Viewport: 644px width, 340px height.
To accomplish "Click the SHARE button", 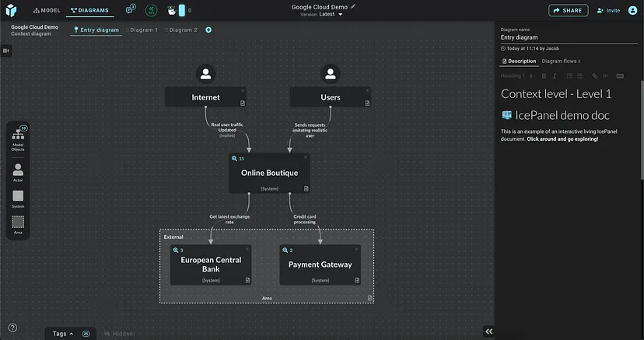I will click(x=568, y=10).
